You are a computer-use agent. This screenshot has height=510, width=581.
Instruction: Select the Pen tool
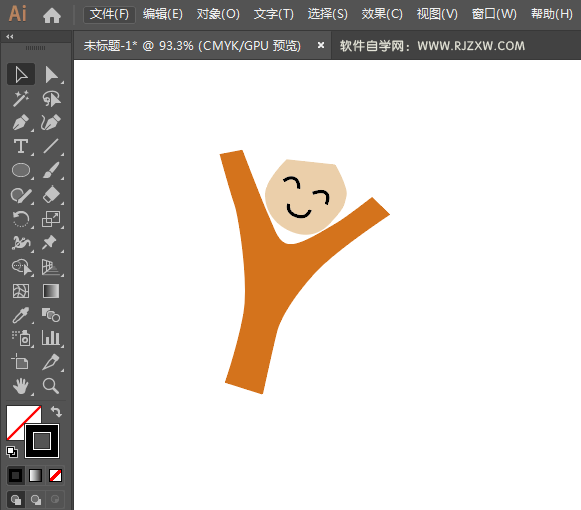coord(21,122)
